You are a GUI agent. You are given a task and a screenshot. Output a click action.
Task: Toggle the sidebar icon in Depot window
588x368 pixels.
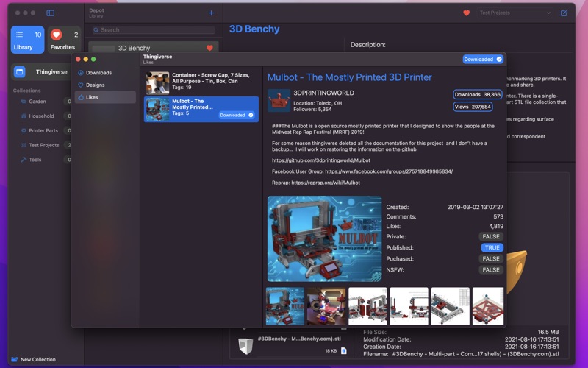tap(50, 13)
